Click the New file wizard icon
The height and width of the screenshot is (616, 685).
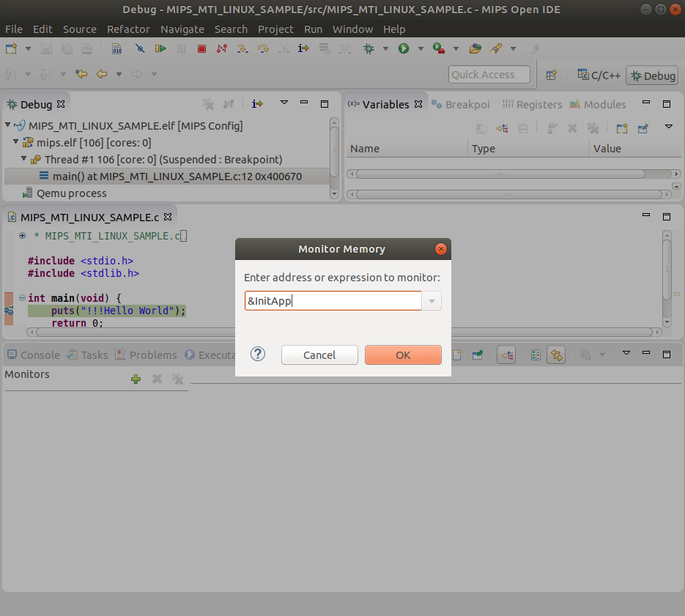click(12, 48)
